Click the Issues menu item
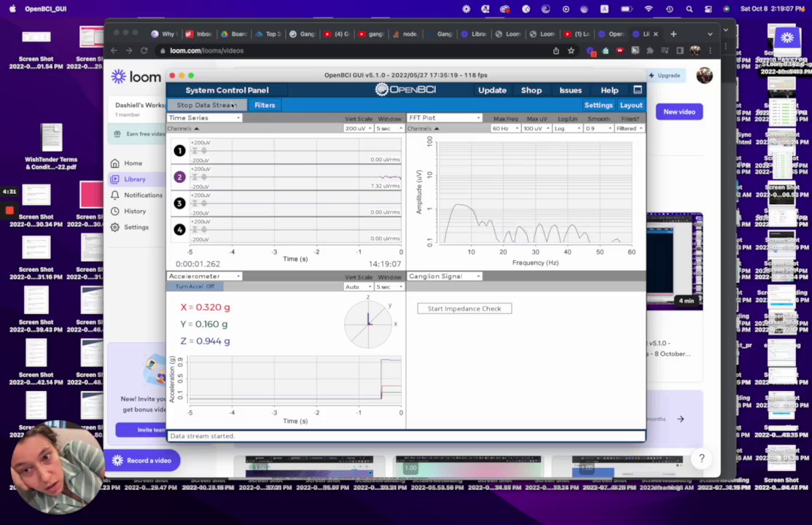This screenshot has width=812, height=525. (x=570, y=90)
